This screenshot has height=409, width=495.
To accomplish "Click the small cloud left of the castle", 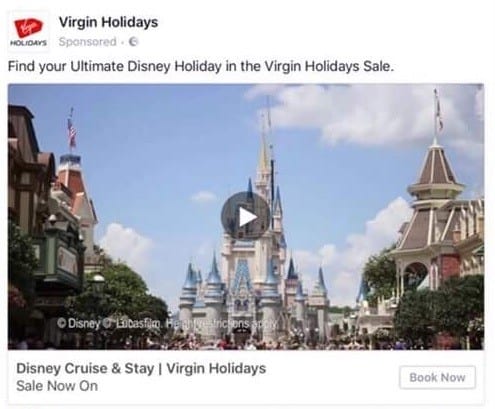I will [x=204, y=197].
